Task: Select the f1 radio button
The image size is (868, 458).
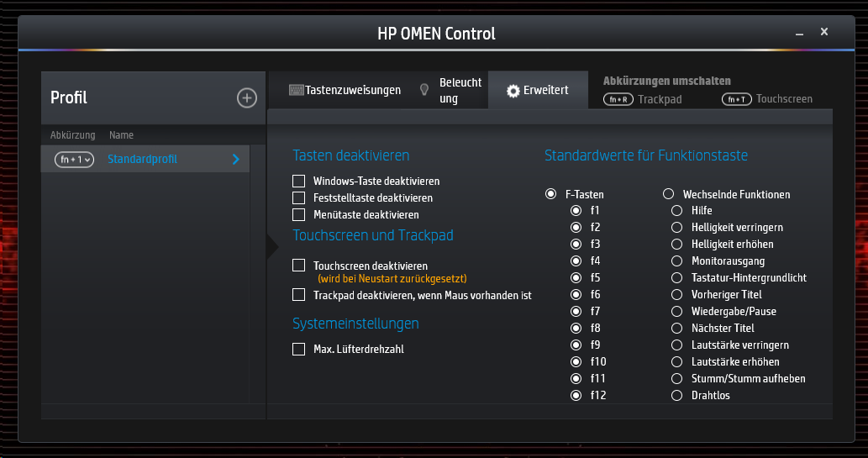Action: point(576,210)
